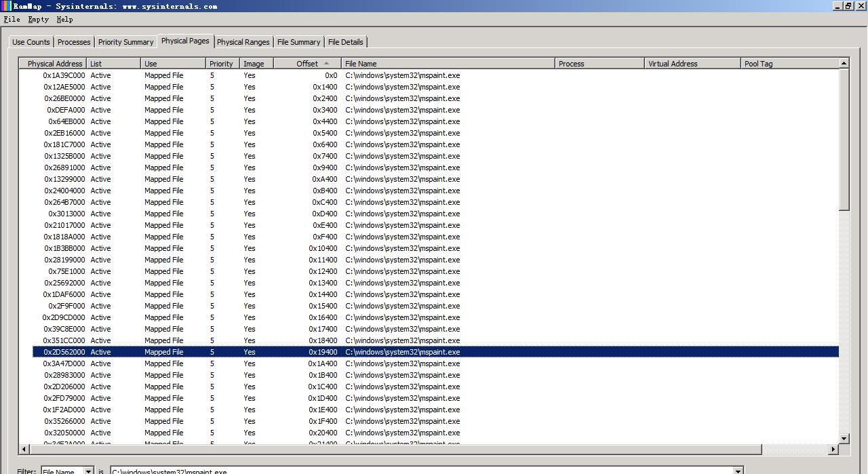The image size is (868, 474).
Task: Sort by the Process column header
Action: tap(599, 64)
